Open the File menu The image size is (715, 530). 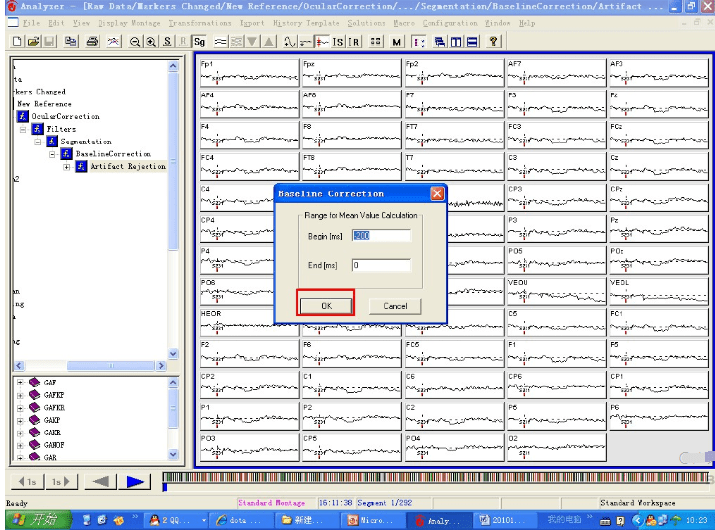[x=31, y=23]
